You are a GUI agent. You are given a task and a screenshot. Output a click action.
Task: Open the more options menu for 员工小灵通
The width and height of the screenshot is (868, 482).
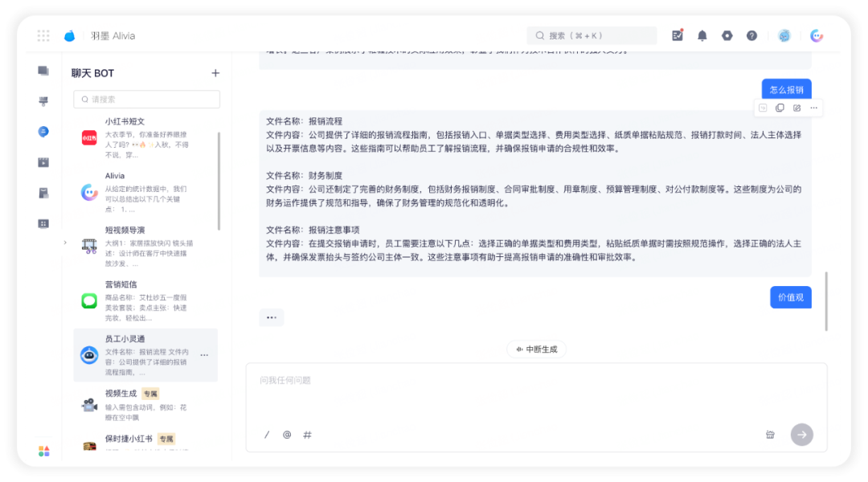coord(204,355)
